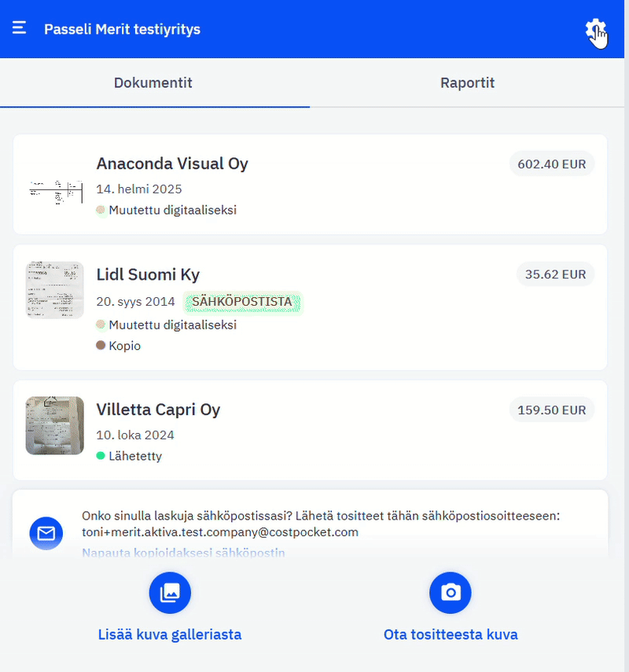629x672 pixels.
Task: Click Lisää kuva galleriasta label
Action: point(170,634)
